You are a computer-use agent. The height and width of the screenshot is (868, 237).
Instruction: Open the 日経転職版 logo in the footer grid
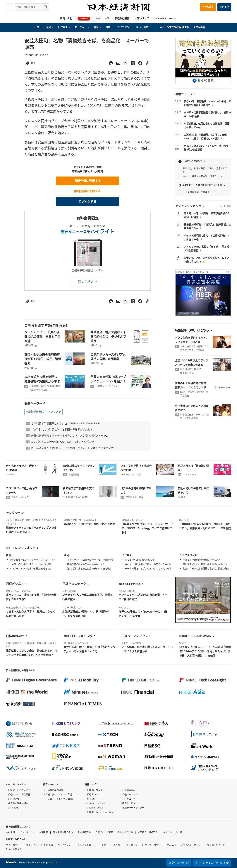pos(19,723)
